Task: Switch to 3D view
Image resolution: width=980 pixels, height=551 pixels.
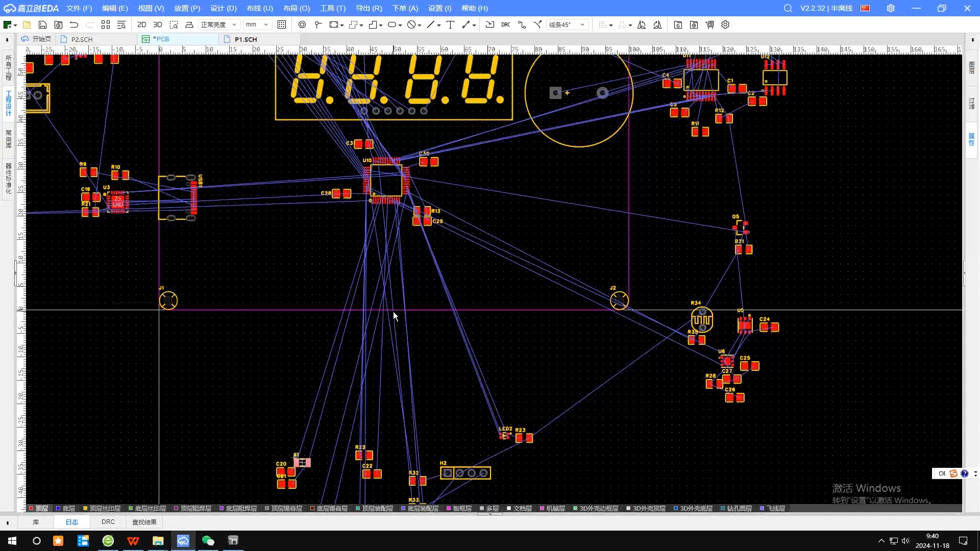Action: point(158,24)
